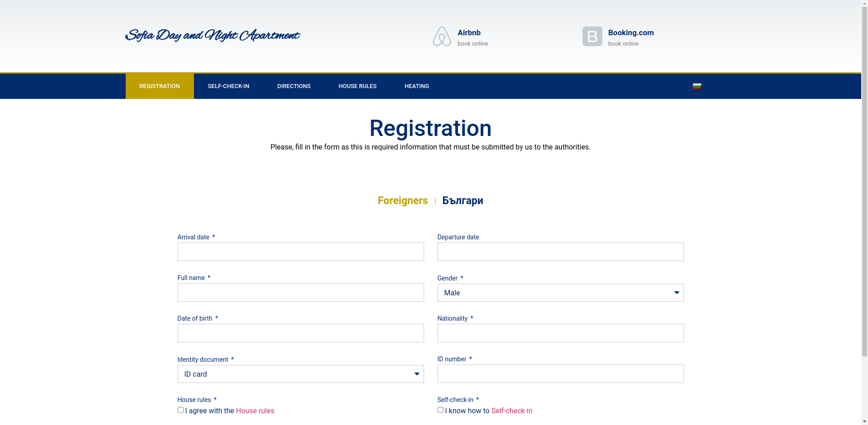Switch to the Българи form tab
868x425 pixels.
point(462,201)
